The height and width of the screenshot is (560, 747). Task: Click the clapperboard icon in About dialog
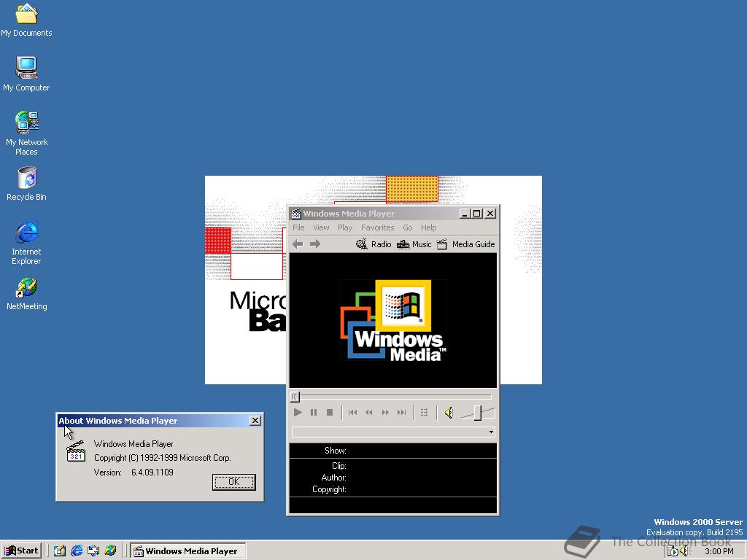pyautogui.click(x=76, y=451)
